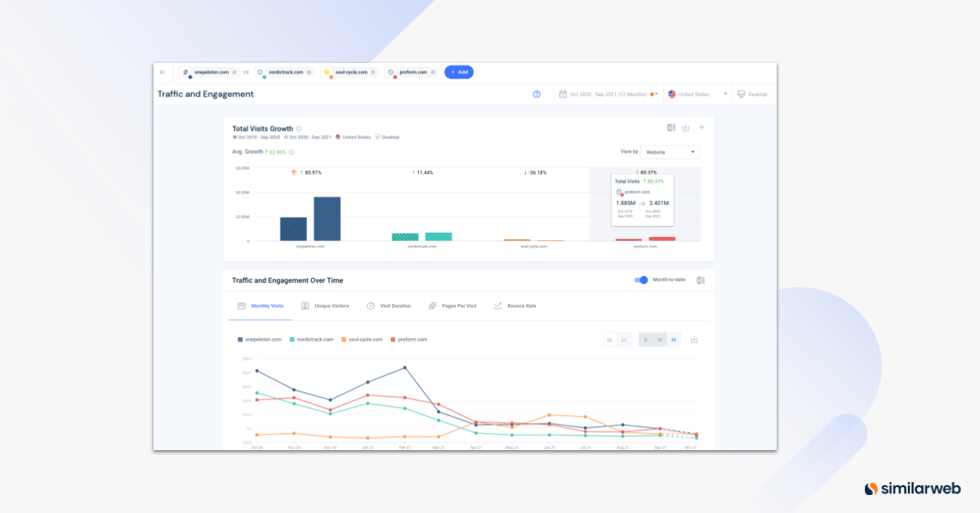The width and height of the screenshot is (980, 513).
Task: Toggle the Month-to-date switch
Action: [639, 279]
